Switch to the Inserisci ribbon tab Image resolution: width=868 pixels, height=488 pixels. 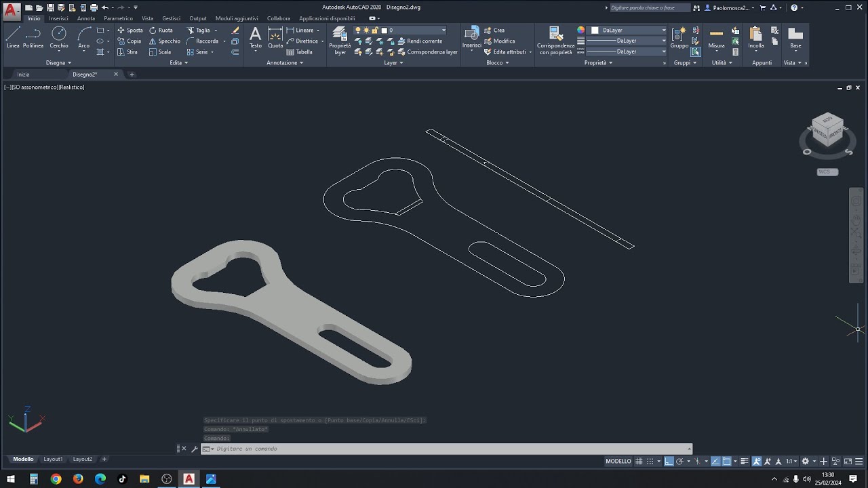(x=58, y=18)
